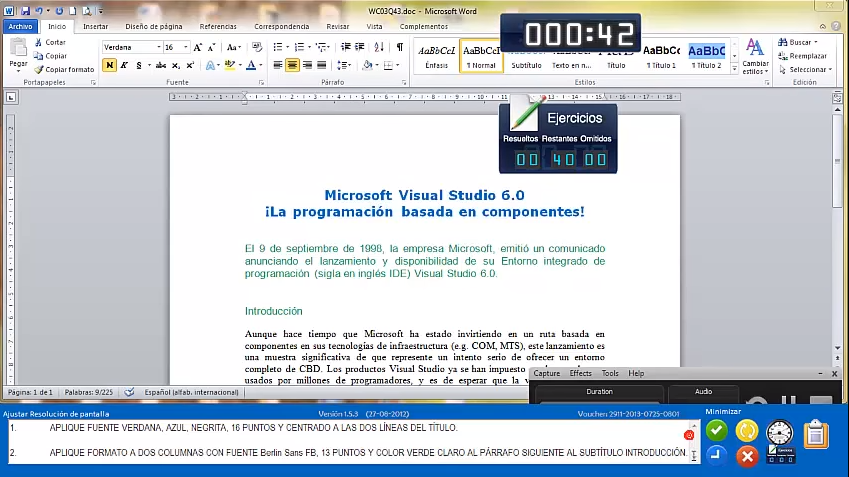Click the green checkmark button in exam panel
849x477 pixels.
pyautogui.click(x=716, y=431)
